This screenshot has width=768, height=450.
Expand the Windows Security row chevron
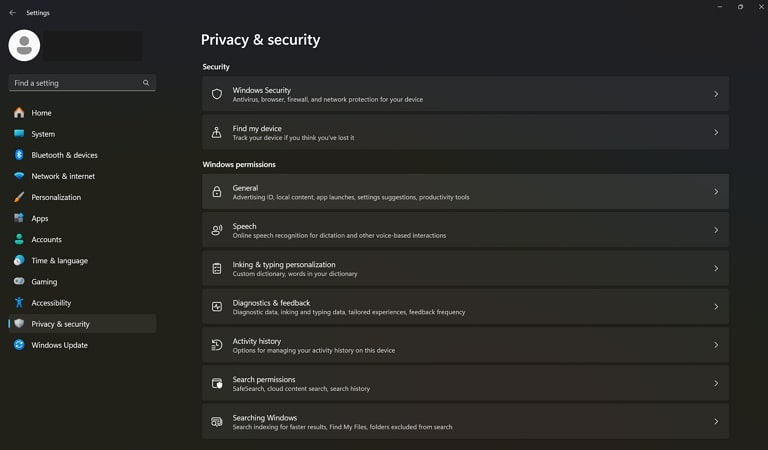716,94
